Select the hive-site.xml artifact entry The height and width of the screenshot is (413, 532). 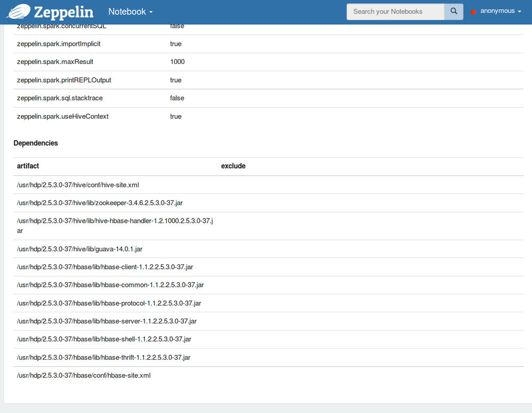77,184
